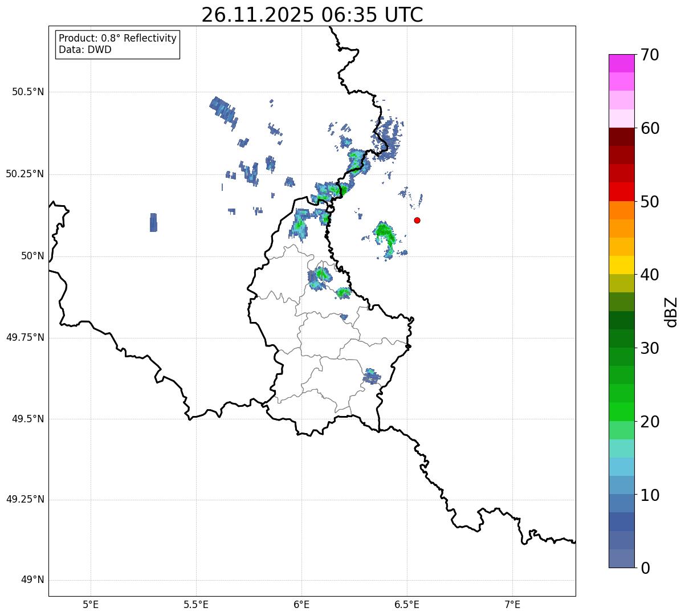Click the colorbar tick label 0
Screen dimensions: 685x616
click(x=645, y=568)
